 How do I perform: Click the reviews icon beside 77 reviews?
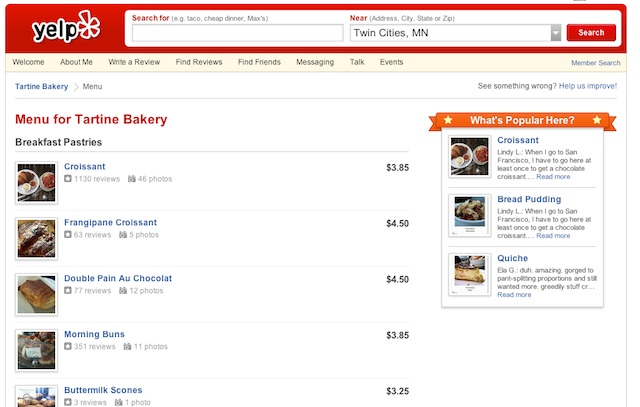click(x=68, y=291)
